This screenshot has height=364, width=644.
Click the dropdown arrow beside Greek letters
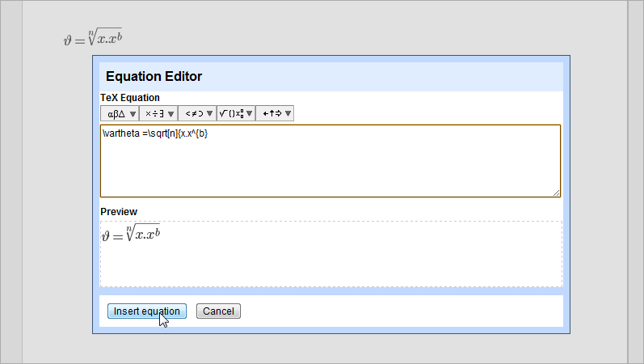point(133,114)
